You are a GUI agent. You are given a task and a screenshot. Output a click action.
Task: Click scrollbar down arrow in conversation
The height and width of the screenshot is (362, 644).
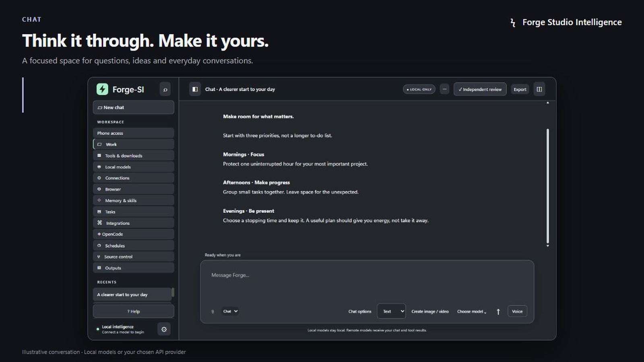coord(547,246)
